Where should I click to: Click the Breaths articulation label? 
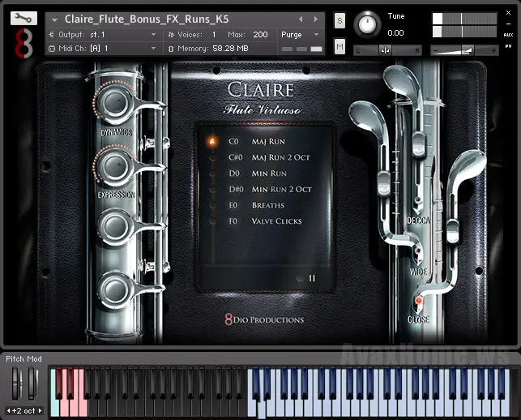(268, 205)
